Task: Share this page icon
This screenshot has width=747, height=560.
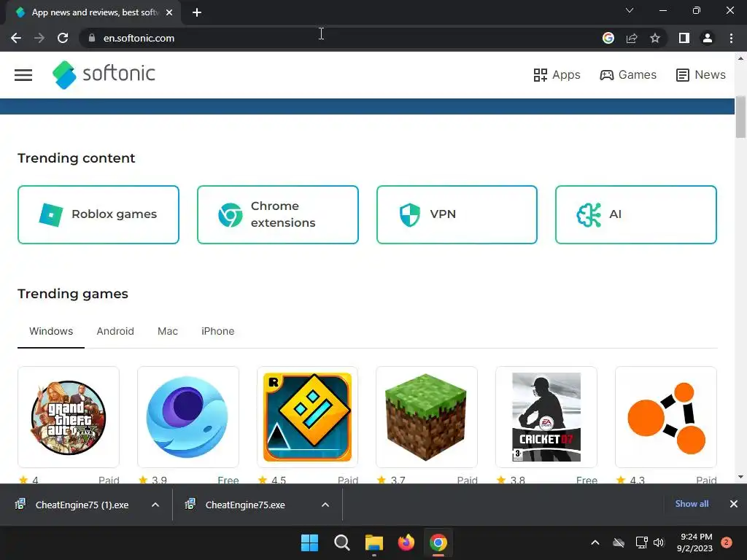Action: point(632,38)
